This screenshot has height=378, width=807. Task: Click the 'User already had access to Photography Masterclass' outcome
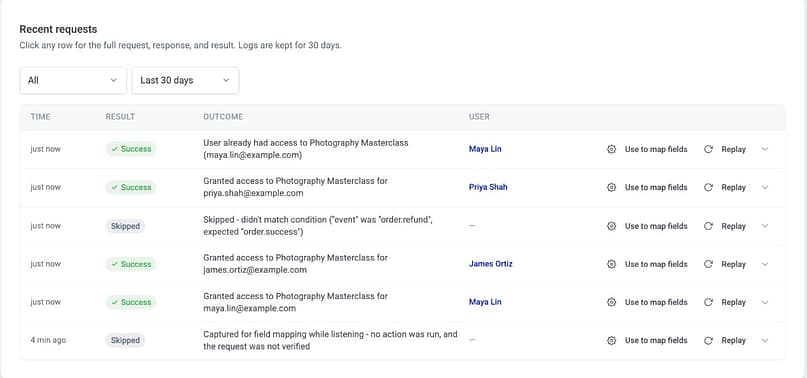coord(306,149)
